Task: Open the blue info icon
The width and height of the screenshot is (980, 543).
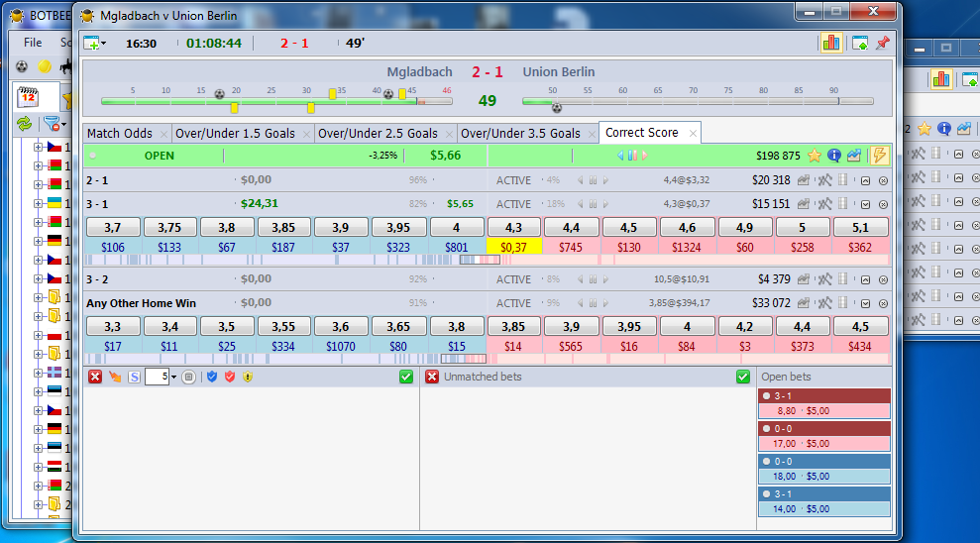Action: [x=833, y=156]
